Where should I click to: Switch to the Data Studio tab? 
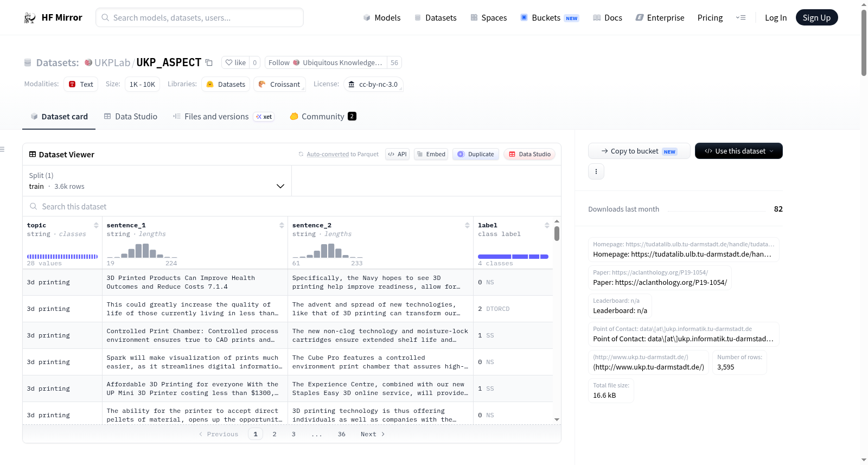(x=131, y=117)
